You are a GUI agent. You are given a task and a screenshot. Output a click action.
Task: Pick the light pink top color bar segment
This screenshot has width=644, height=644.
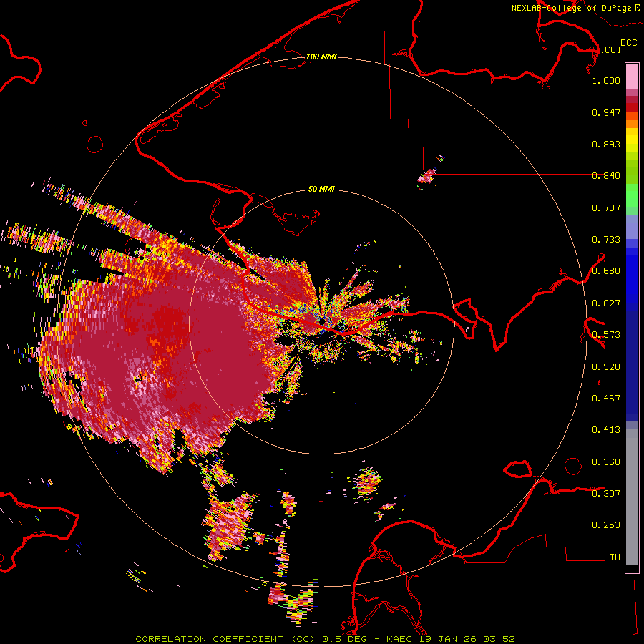click(x=632, y=76)
